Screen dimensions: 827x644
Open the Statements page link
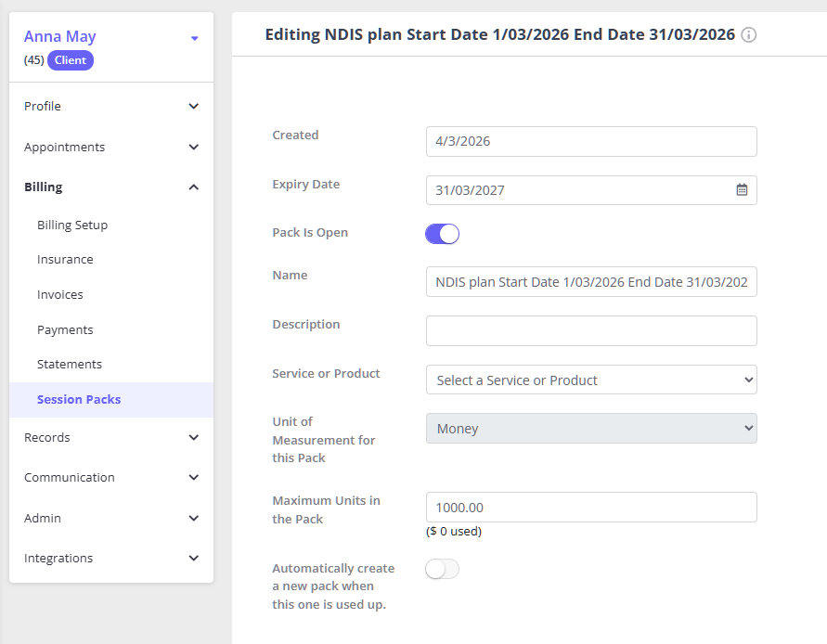[70, 365]
